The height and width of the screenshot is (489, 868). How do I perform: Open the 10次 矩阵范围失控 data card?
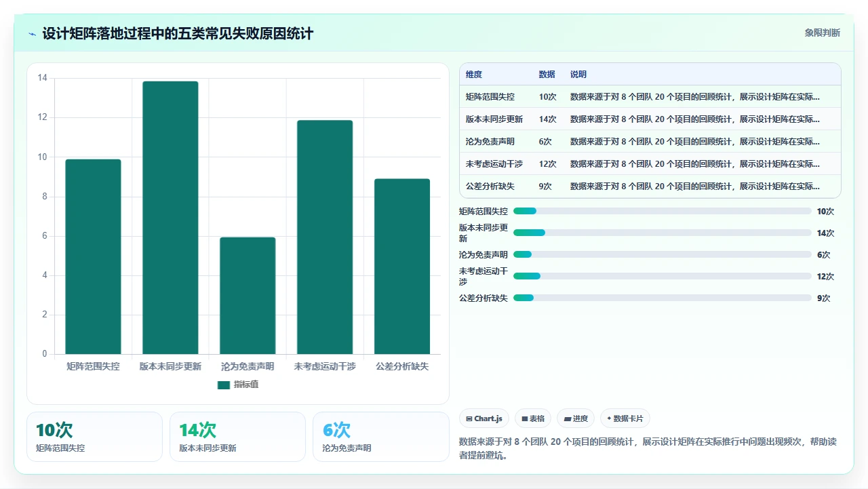coord(94,437)
